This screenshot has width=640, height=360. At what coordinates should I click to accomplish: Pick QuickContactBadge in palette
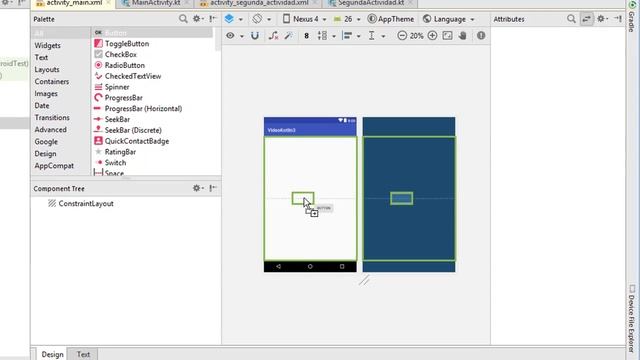click(x=136, y=141)
